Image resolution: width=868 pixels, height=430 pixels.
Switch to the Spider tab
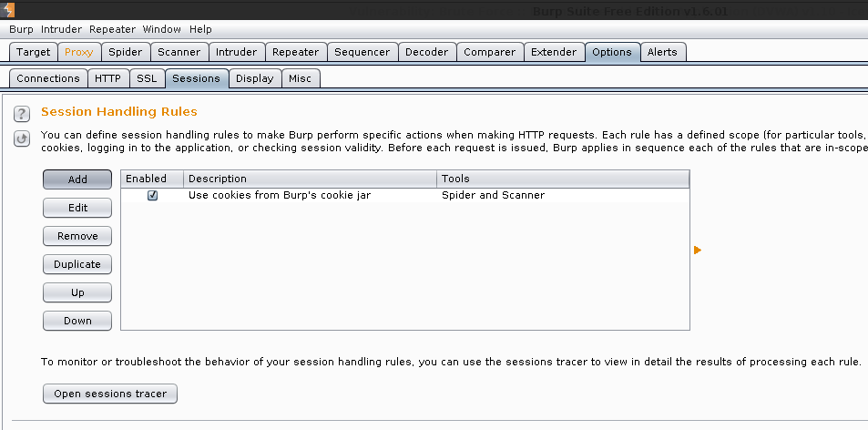point(126,52)
